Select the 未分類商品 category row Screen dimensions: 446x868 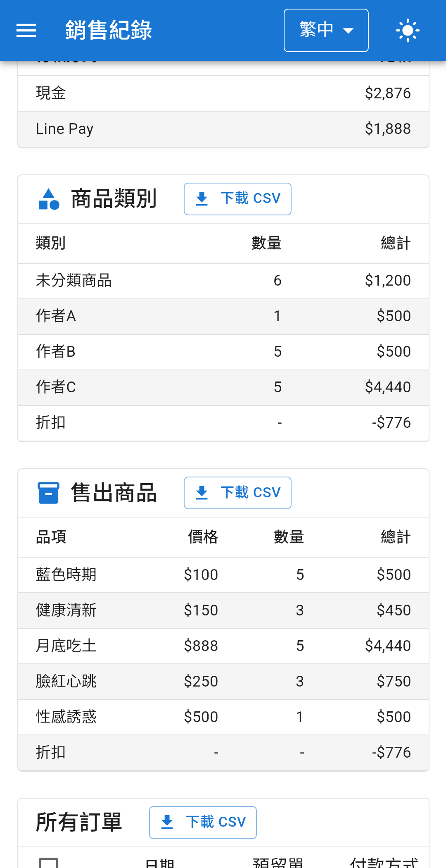click(x=223, y=281)
